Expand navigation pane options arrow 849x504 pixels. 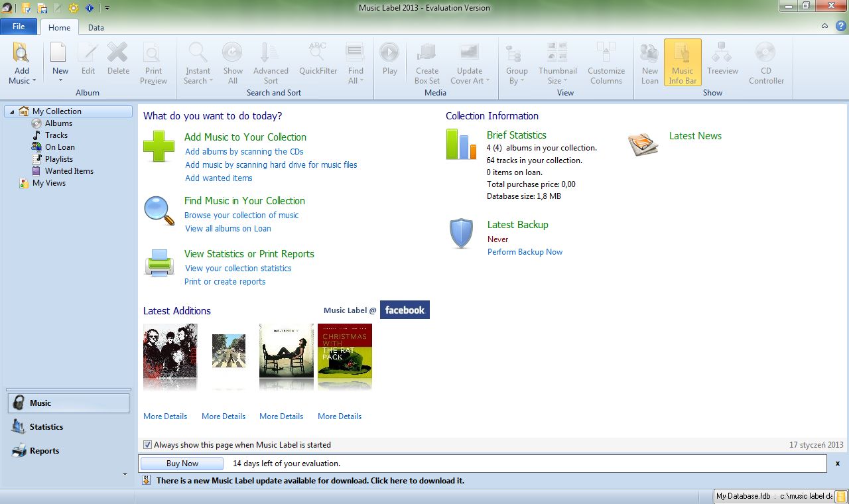(125, 474)
